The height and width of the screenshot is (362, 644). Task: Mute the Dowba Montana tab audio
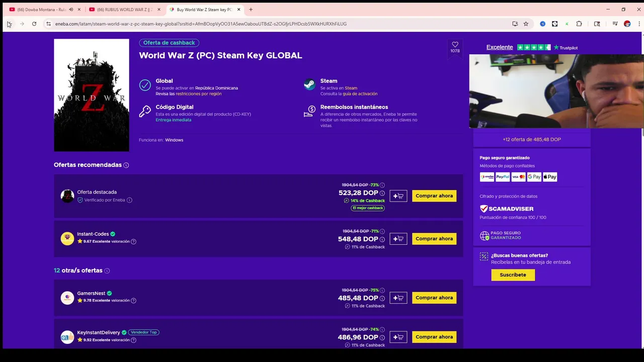71,10
